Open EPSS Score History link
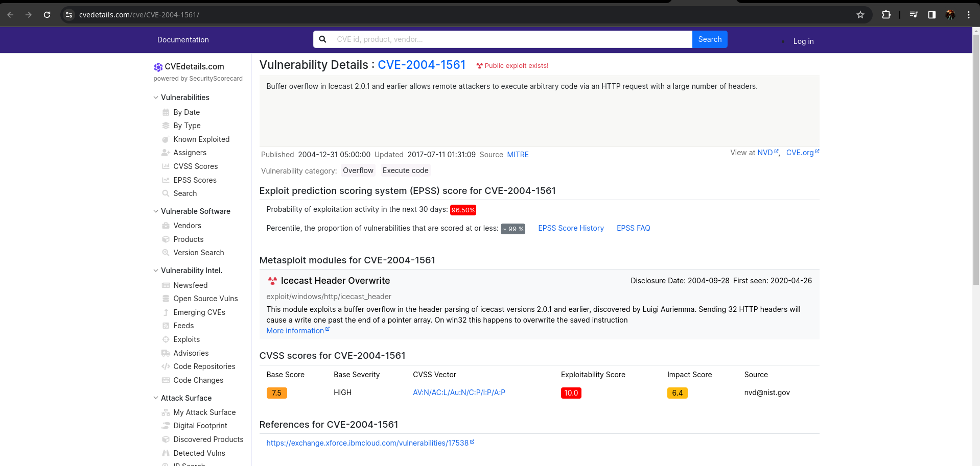 coord(571,228)
